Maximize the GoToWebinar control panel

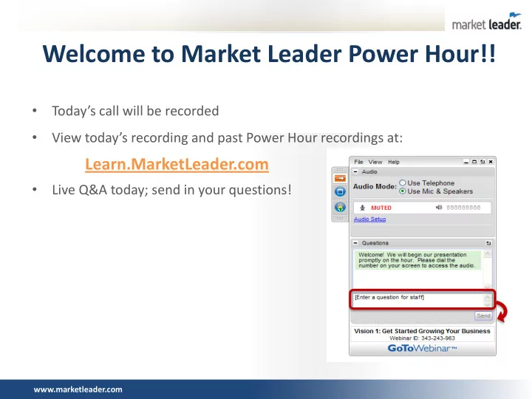point(474,162)
